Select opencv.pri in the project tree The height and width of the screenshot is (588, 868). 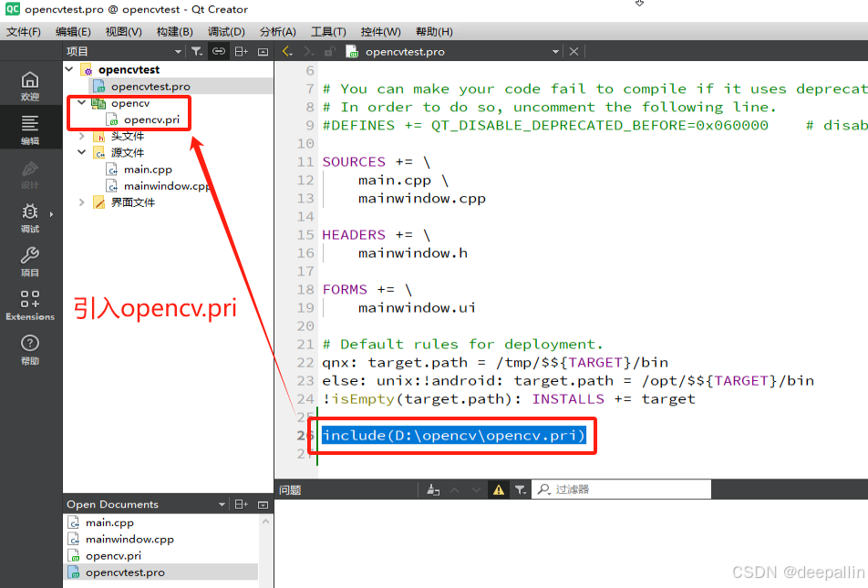point(151,119)
